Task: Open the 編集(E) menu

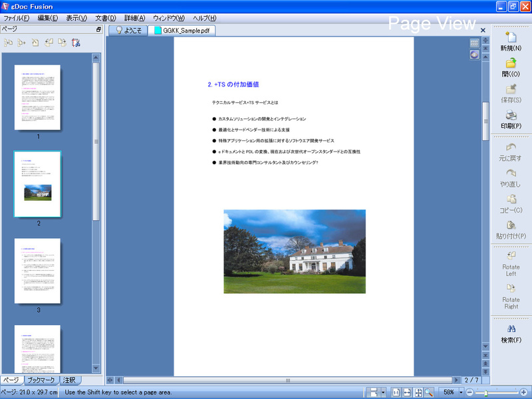Action: coord(47,19)
